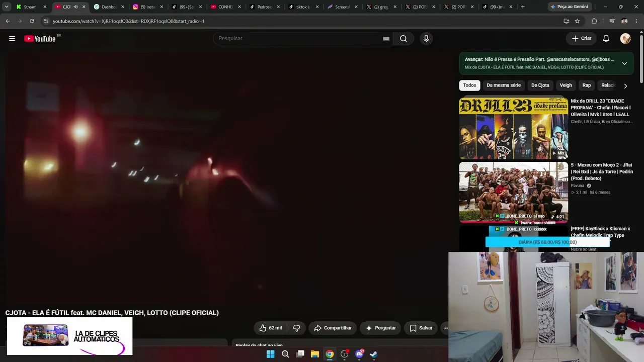The image size is (644, 362).
Task: Show more filter chips with right arrow
Action: (x=625, y=85)
